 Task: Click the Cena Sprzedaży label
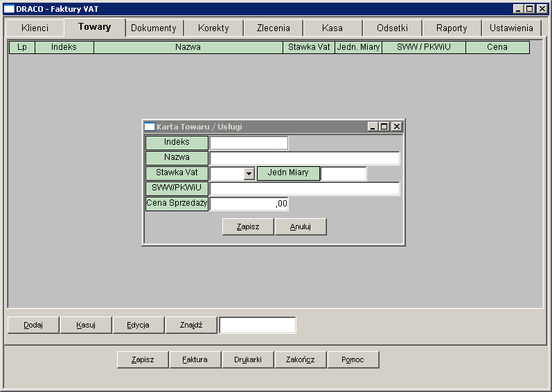point(177,204)
